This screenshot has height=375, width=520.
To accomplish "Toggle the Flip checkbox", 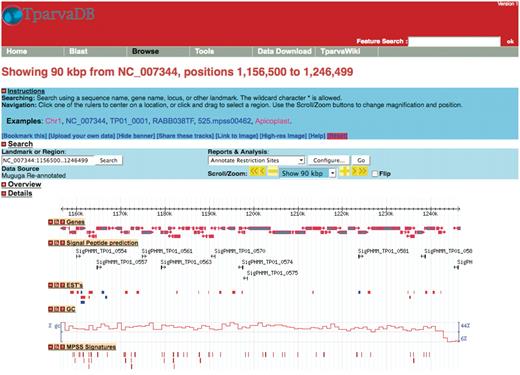I will [x=375, y=174].
